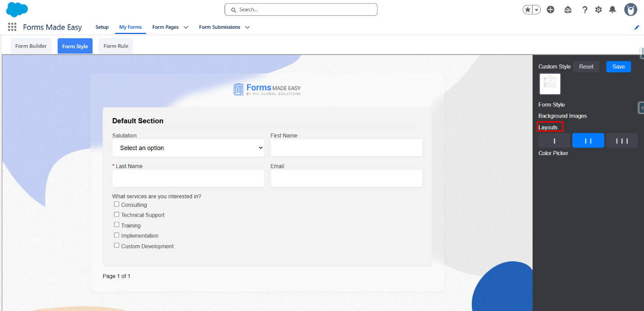Screen dimensions: 644x311
Task: Check the Custom Development checkbox
Action: coord(117,246)
